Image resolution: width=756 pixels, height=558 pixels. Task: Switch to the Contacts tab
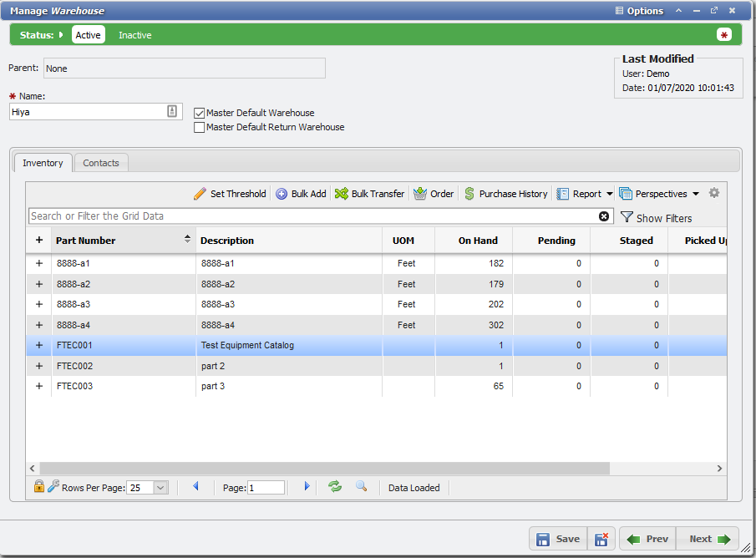click(100, 163)
